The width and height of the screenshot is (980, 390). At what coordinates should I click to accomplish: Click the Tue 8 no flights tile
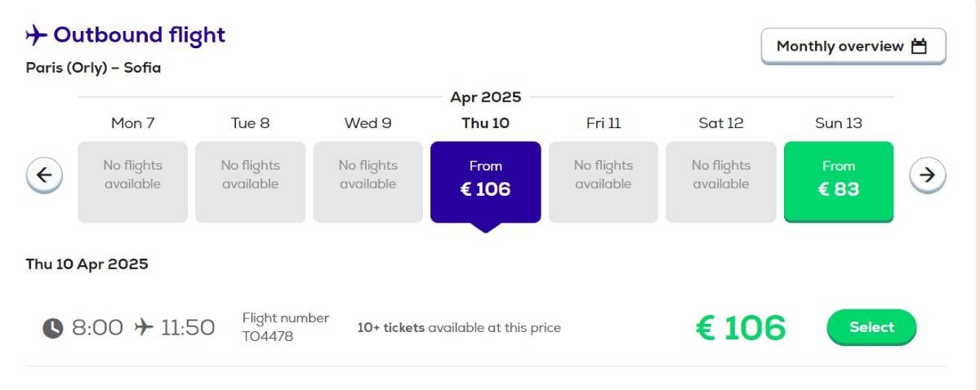tap(251, 182)
